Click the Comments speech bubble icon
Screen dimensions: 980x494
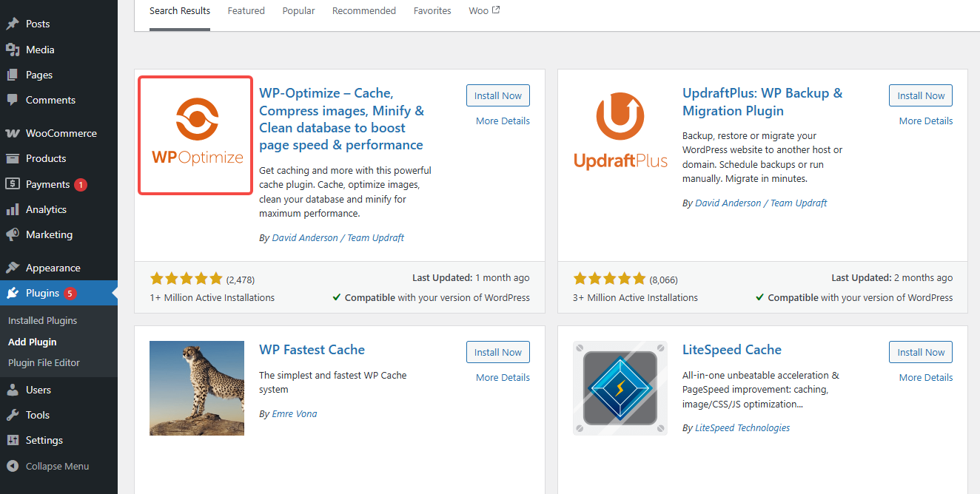pos(13,100)
